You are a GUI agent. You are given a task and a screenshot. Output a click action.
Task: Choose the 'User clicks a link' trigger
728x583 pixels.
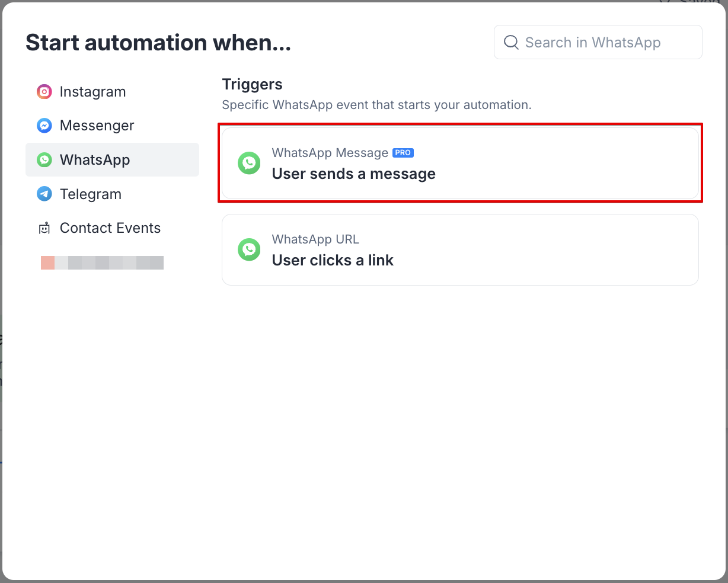(333, 261)
